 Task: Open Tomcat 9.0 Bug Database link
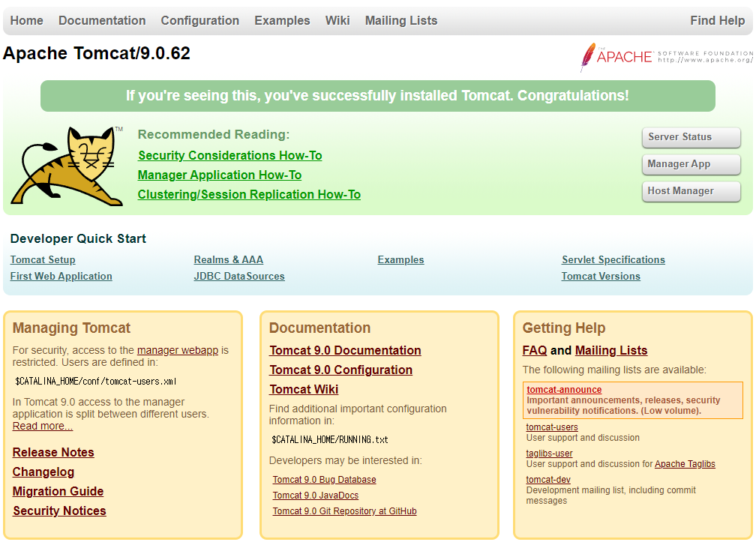pyautogui.click(x=324, y=480)
